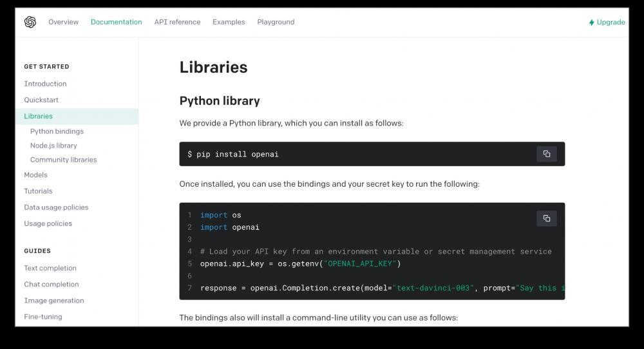This screenshot has width=644, height=349.
Task: Click the GUIDES section label
Action: (x=37, y=251)
